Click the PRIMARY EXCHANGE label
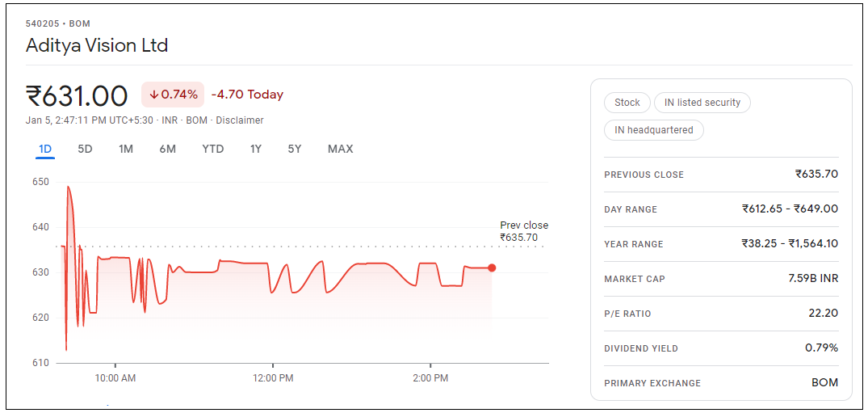The image size is (868, 413). pyautogui.click(x=652, y=383)
